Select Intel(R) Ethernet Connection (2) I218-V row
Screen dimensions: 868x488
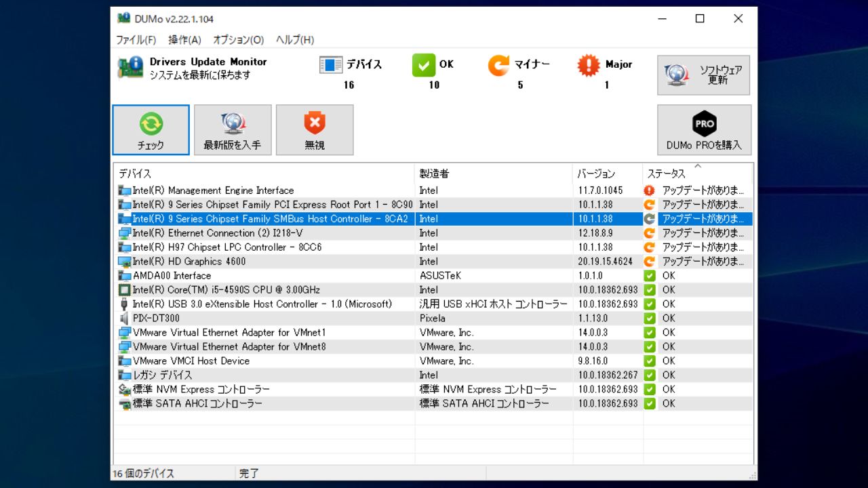click(x=433, y=233)
